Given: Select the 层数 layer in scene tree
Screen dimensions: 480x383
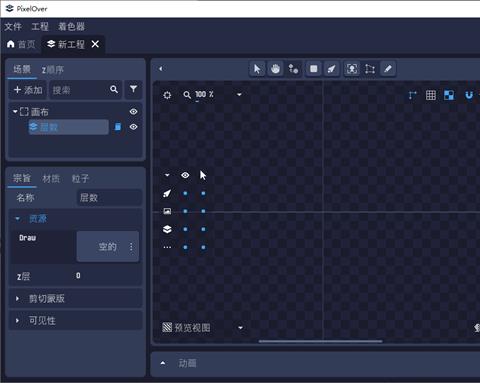Looking at the screenshot, I should pos(68,127).
